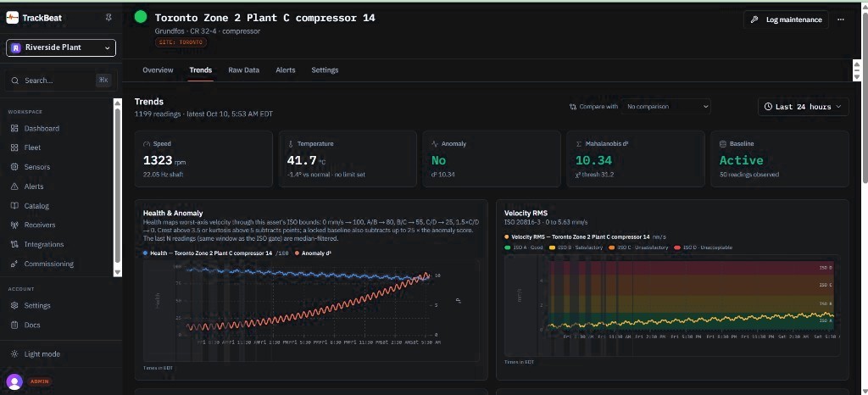The image size is (868, 395).
Task: Open the Catalog book icon
Action: tap(14, 206)
